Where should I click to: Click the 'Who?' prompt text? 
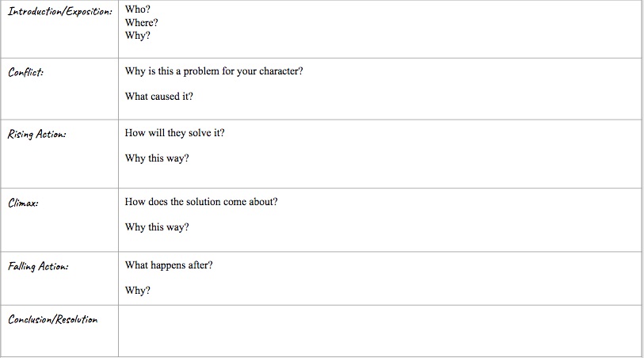[x=138, y=10]
